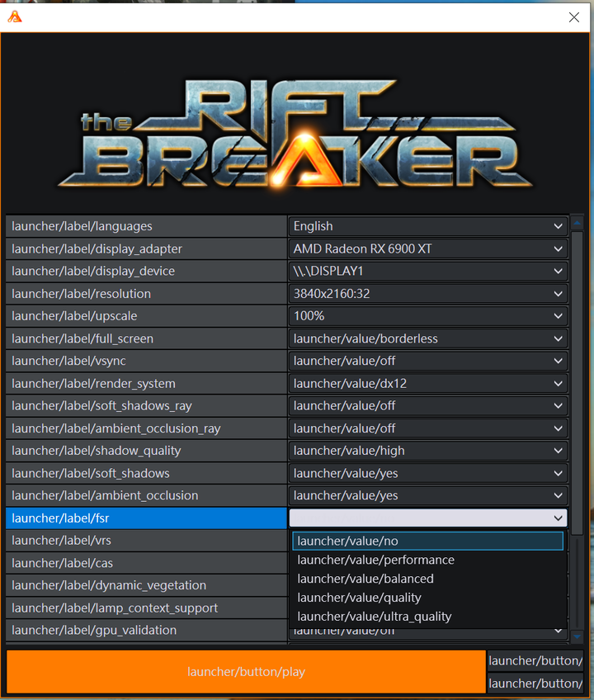Expand the upscale dropdown set to 100%
594x700 pixels.
[x=428, y=316]
